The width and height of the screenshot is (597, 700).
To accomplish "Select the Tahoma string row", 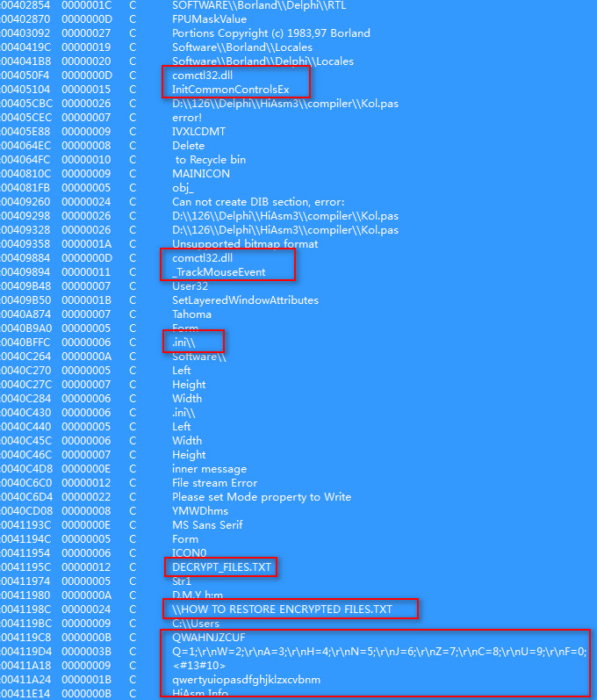I will point(191,314).
